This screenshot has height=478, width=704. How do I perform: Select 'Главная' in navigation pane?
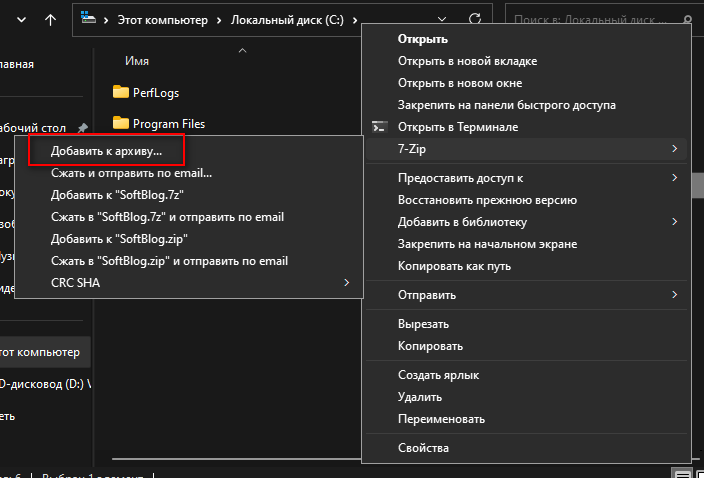point(17,64)
